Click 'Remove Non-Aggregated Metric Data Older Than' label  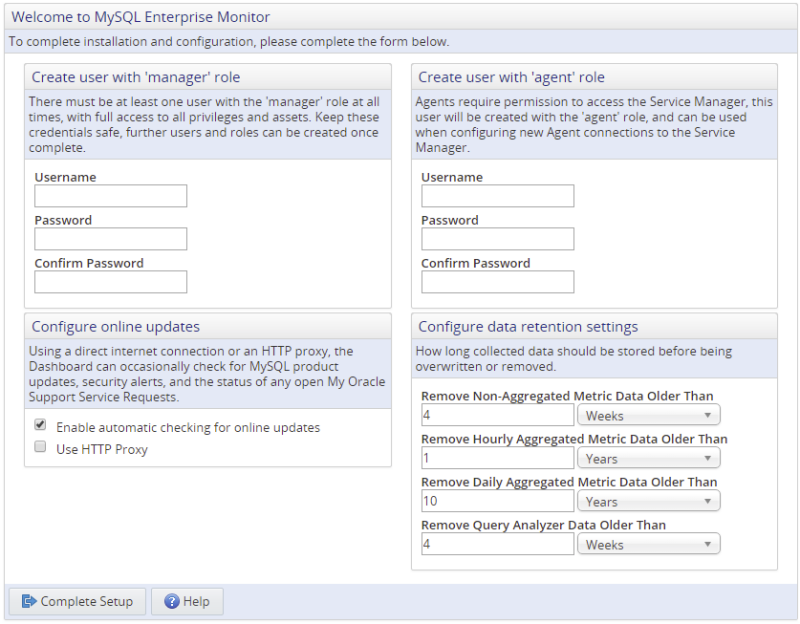[567, 396]
